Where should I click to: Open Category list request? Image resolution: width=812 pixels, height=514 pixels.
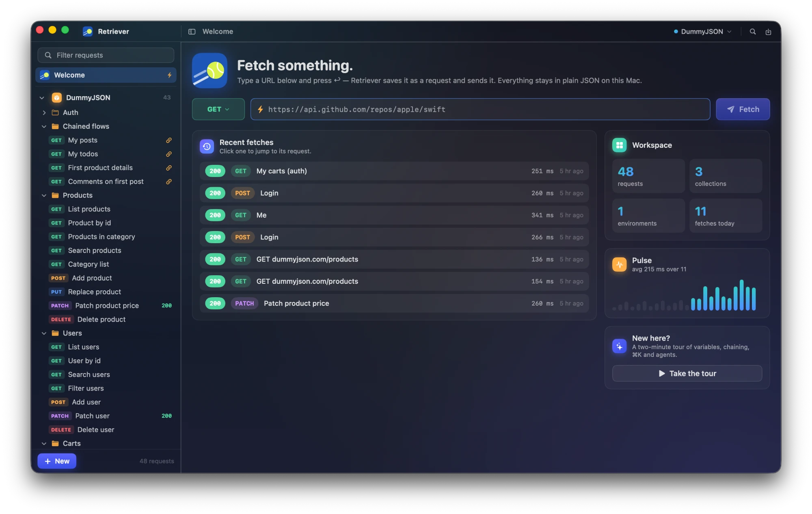[106, 264]
